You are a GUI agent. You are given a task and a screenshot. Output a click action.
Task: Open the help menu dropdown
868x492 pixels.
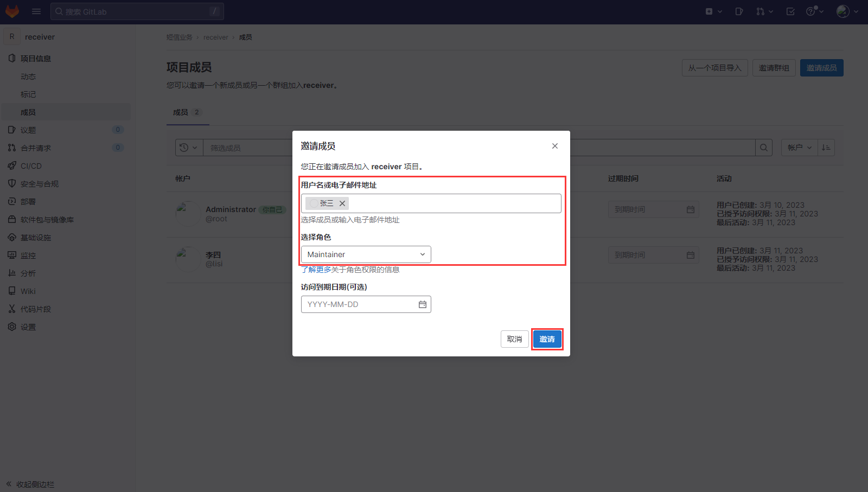coord(814,11)
